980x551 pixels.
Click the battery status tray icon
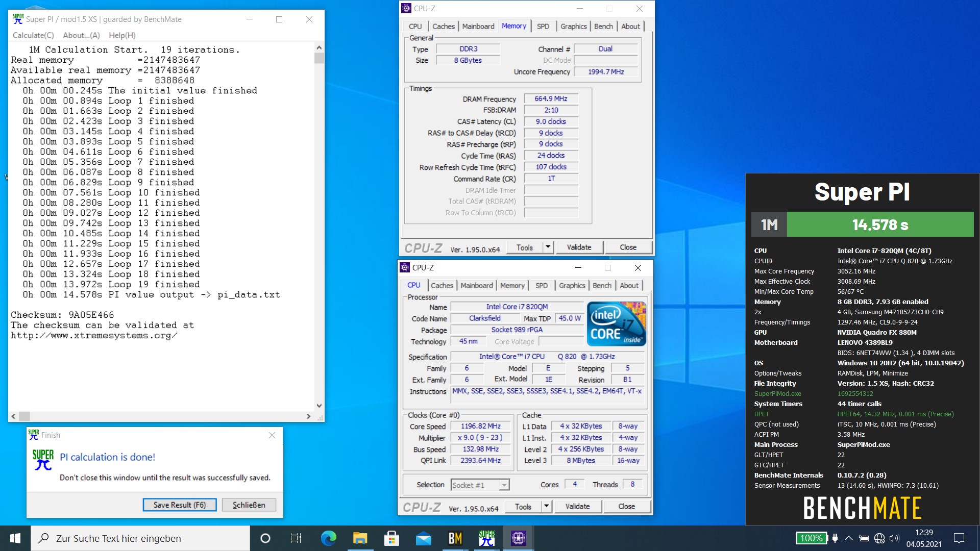(x=864, y=538)
